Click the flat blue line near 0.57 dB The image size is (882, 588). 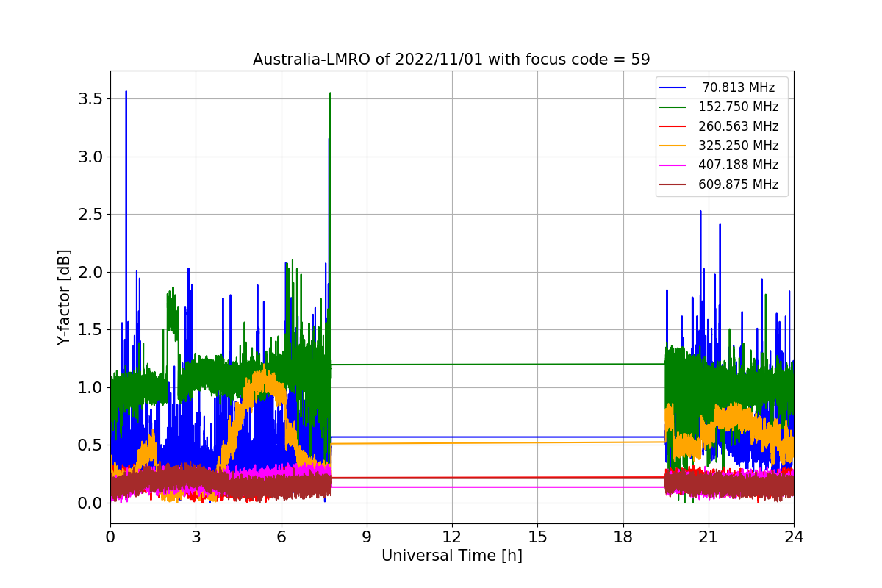[498, 437]
